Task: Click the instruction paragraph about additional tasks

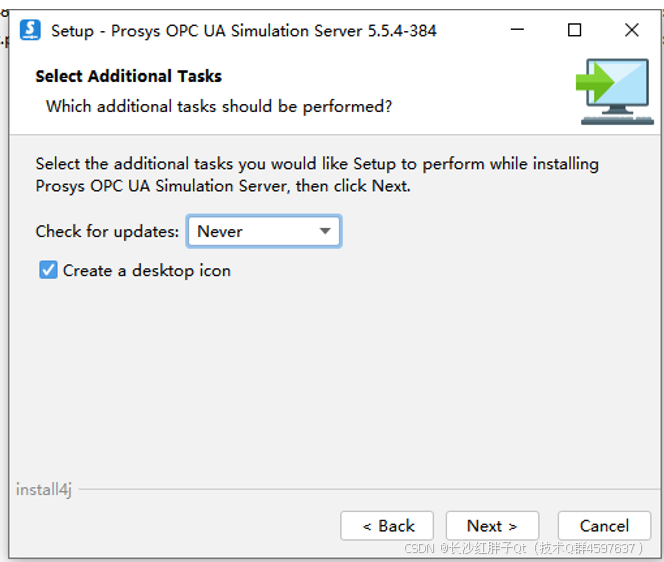Action: 317,174
